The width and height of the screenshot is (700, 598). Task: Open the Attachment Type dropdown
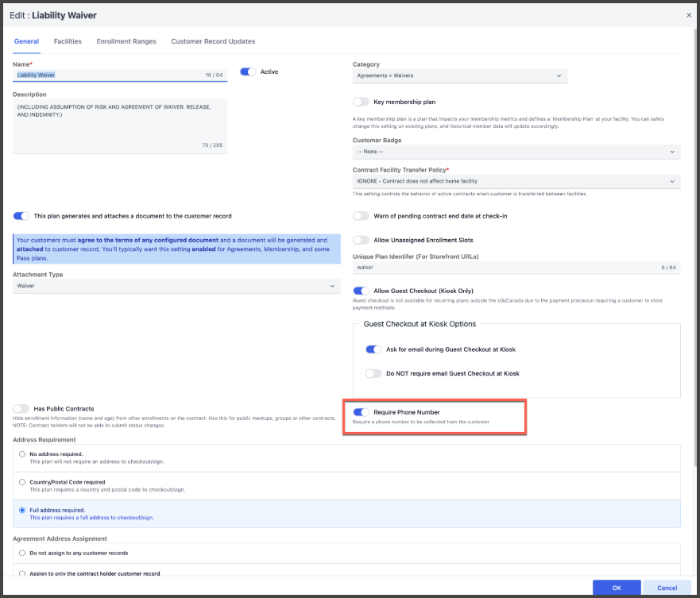[x=176, y=286]
